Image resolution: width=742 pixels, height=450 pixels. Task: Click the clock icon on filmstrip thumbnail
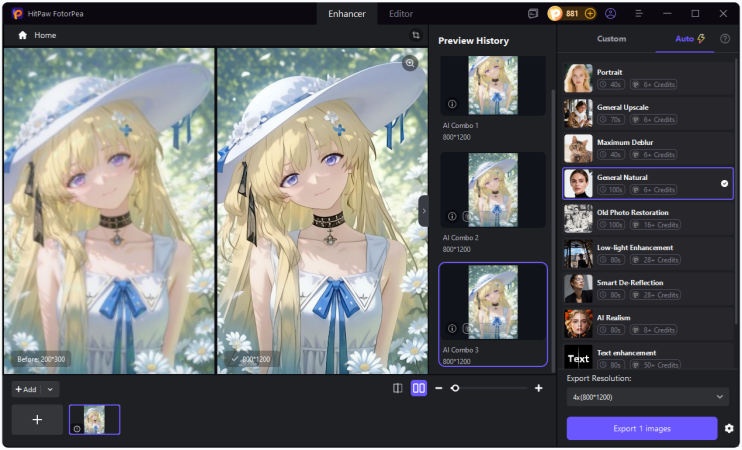click(x=77, y=429)
